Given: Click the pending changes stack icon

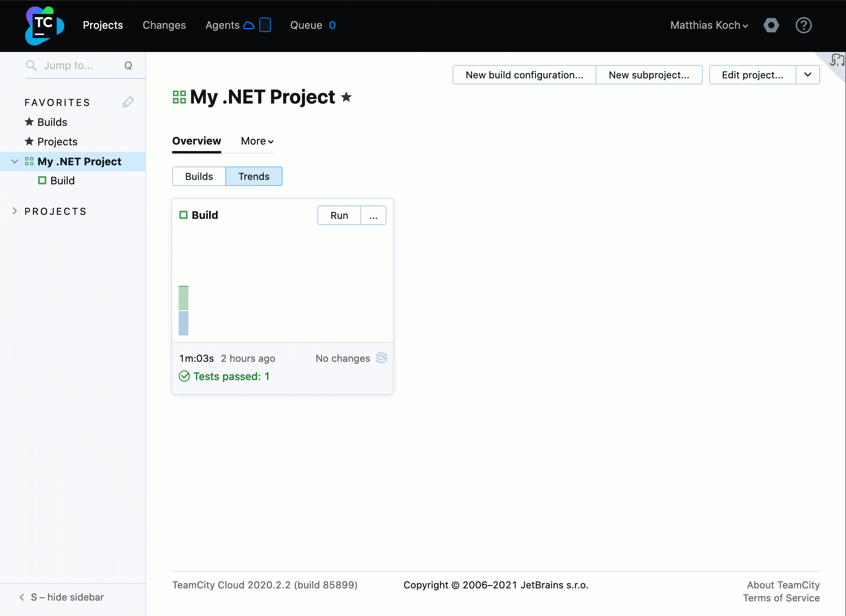Looking at the screenshot, I should pyautogui.click(x=382, y=358).
